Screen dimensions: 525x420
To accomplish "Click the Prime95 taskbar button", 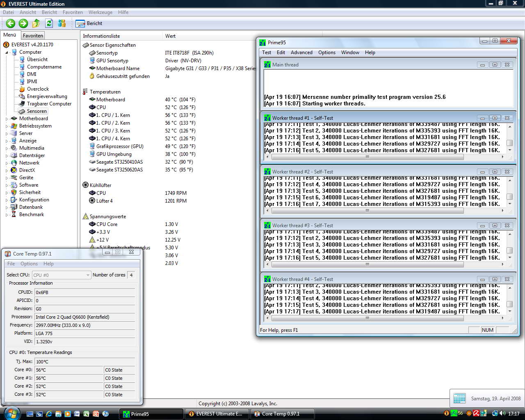I will point(151,414).
